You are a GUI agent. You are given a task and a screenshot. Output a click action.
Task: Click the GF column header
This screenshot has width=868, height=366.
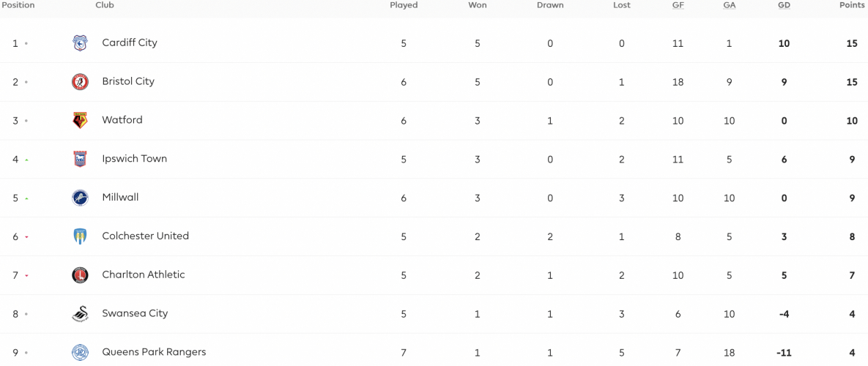(678, 5)
